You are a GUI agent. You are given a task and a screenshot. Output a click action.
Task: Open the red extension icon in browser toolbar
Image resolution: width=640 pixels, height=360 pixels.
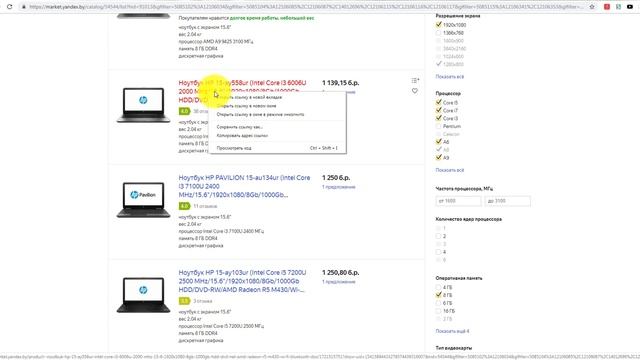(607, 7)
